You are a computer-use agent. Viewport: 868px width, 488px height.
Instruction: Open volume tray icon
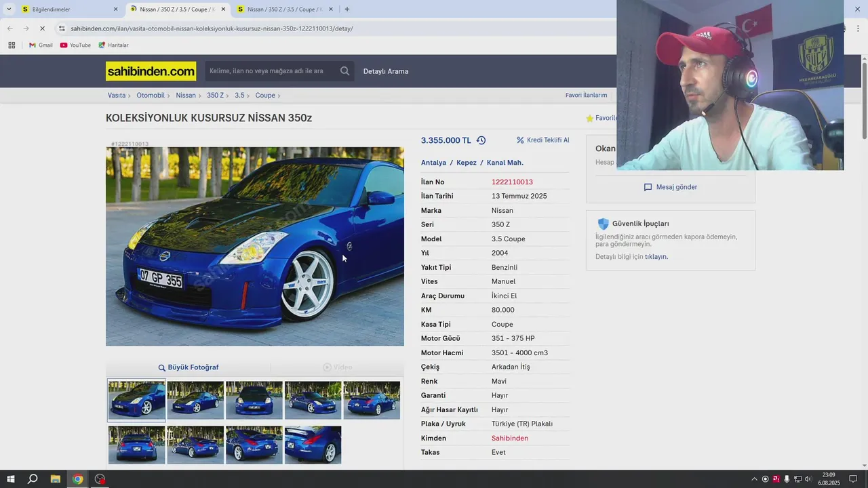click(808, 479)
